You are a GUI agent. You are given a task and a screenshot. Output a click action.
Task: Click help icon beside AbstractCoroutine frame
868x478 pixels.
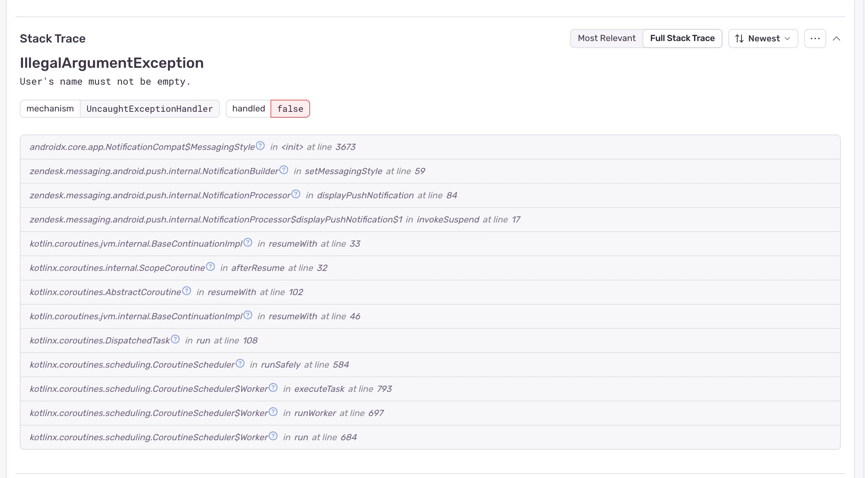click(187, 291)
